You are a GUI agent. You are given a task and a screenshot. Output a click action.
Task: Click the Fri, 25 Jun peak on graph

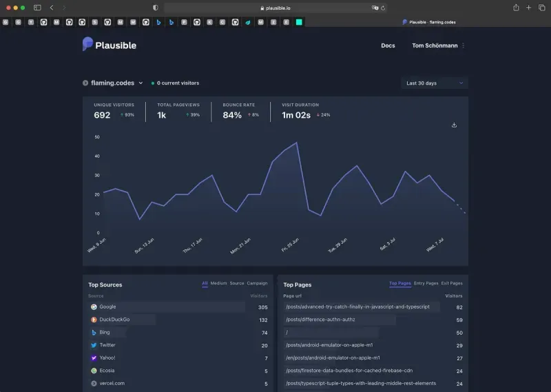[x=297, y=143]
